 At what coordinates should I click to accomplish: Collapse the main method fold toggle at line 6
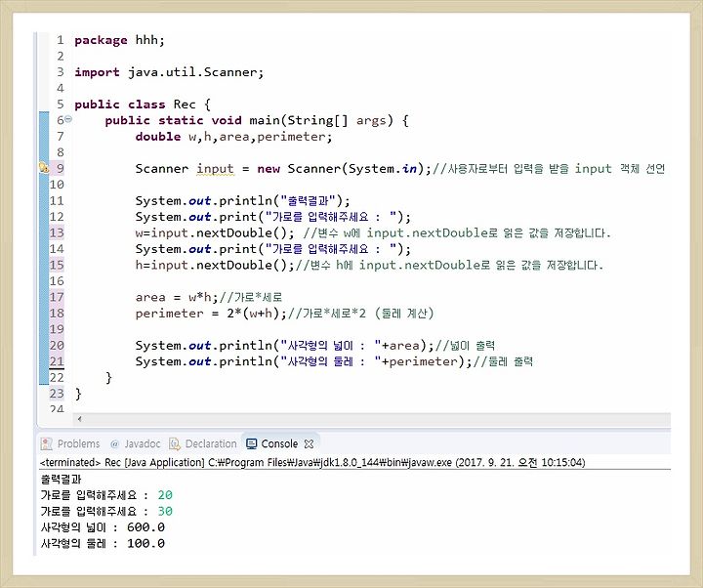tap(68, 119)
